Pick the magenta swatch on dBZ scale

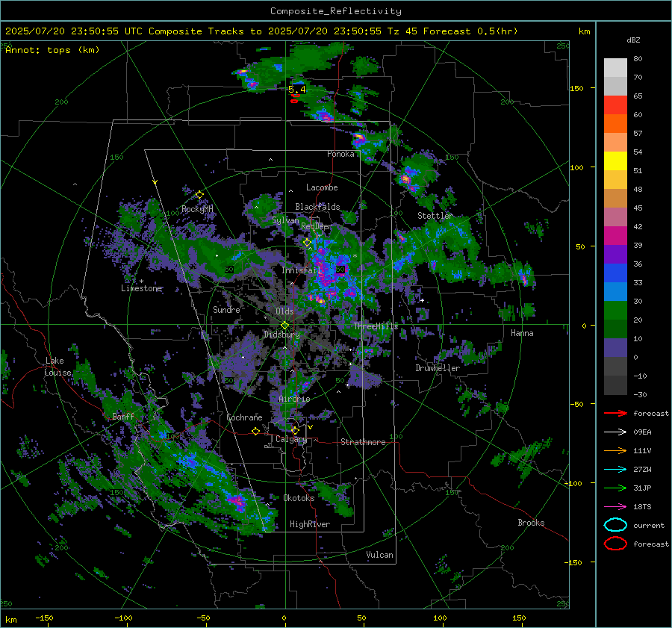point(615,235)
